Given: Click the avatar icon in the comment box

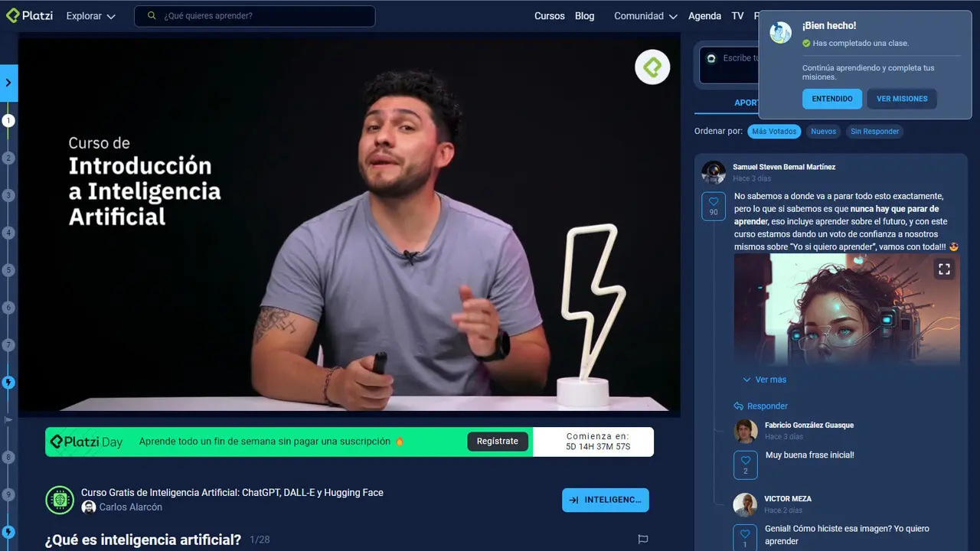Looking at the screenshot, I should click(711, 58).
